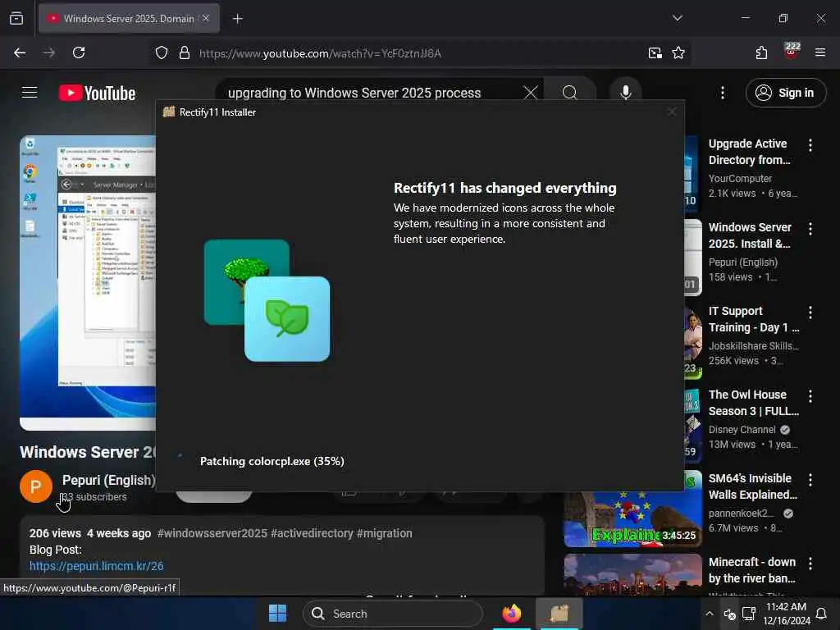Open 'Windows Server 2025. Install &' suggestion

750,235
